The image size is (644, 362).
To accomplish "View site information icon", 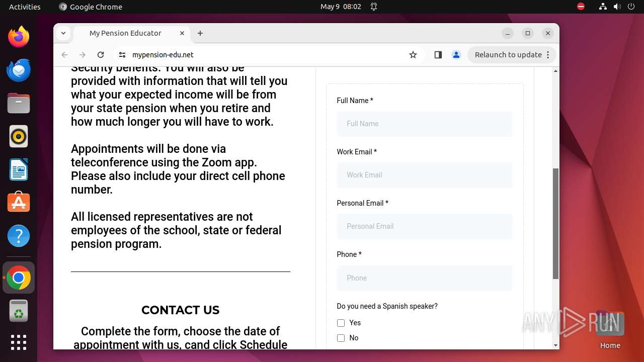I will pyautogui.click(x=122, y=55).
